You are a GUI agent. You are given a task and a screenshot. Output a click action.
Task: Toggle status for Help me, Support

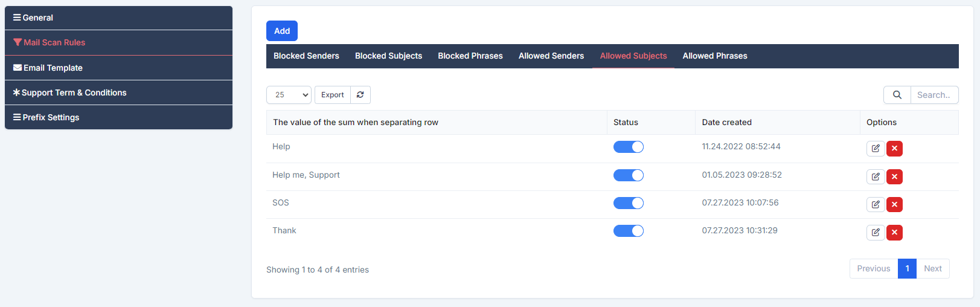[628, 175]
